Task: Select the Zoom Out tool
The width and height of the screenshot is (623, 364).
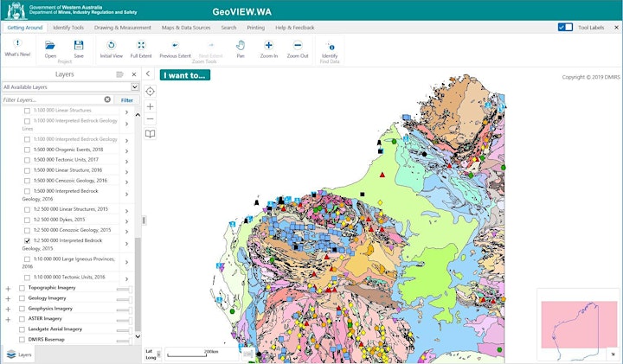Action: click(x=298, y=48)
